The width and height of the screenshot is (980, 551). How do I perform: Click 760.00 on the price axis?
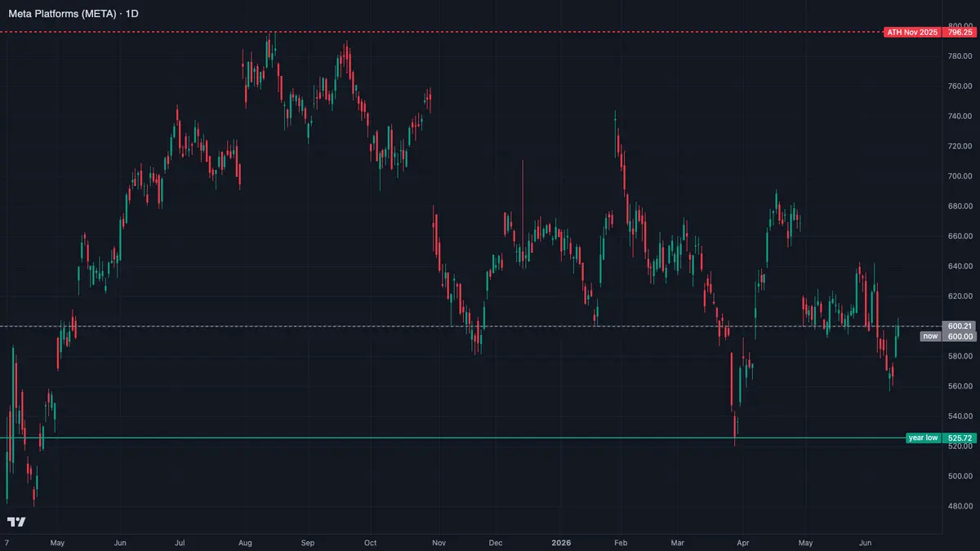pos(959,86)
